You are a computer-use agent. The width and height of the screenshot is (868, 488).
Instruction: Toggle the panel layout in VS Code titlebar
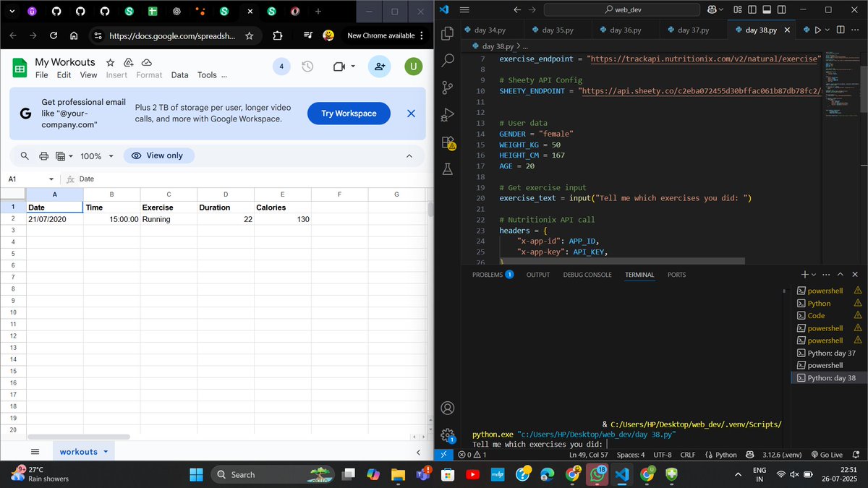pos(767,9)
